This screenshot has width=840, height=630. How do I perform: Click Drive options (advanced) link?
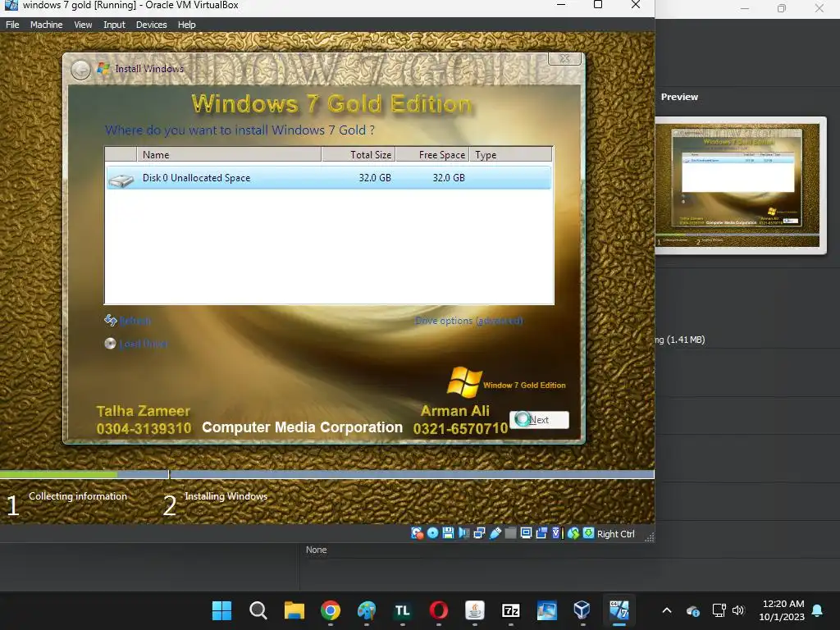coord(468,321)
